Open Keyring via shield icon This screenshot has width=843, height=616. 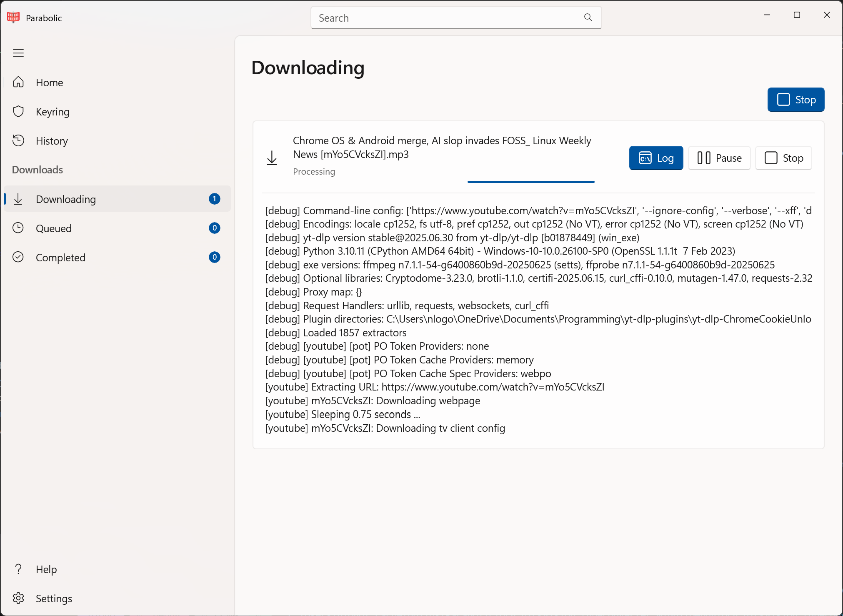click(x=18, y=111)
